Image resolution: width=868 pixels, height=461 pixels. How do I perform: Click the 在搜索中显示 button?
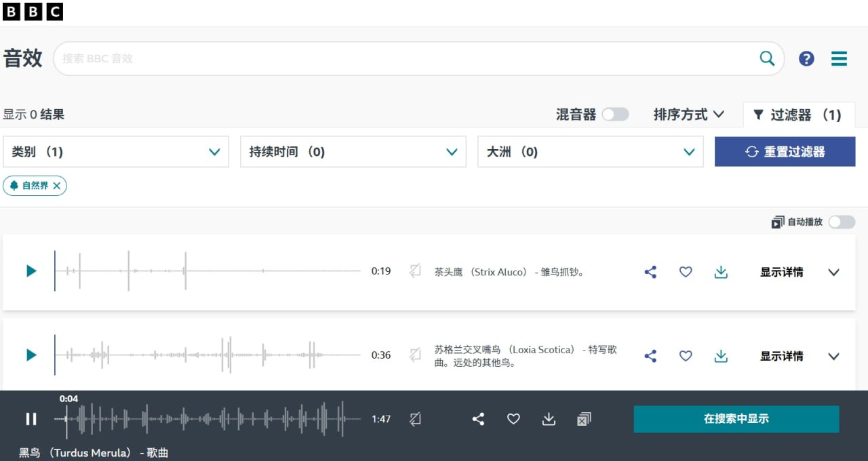click(736, 419)
